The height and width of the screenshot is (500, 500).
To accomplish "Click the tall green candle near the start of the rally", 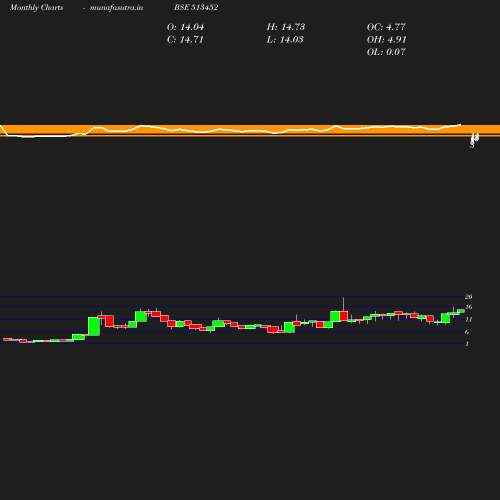I will point(94,326).
